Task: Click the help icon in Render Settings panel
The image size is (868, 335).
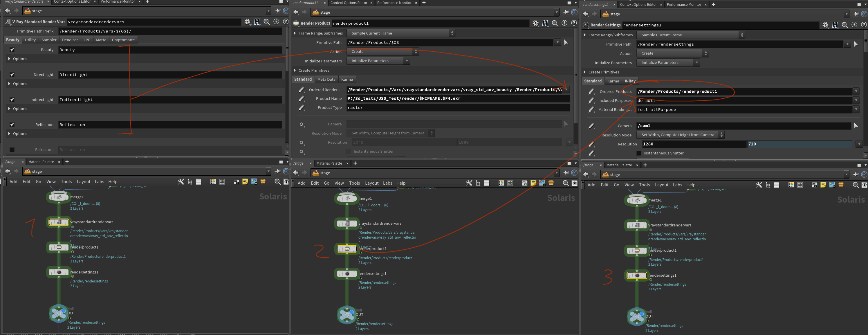Action: pos(862,24)
